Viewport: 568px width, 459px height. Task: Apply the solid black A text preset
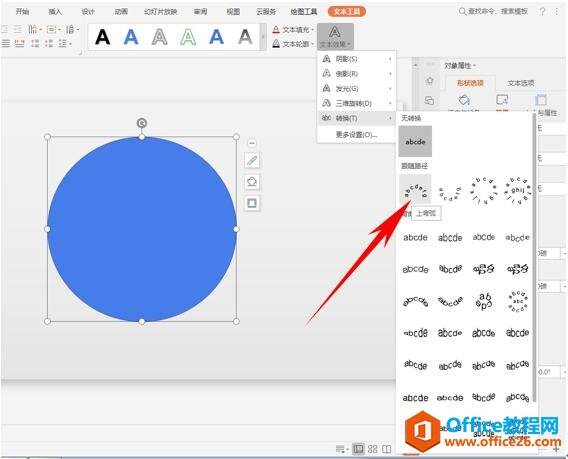coord(103,37)
